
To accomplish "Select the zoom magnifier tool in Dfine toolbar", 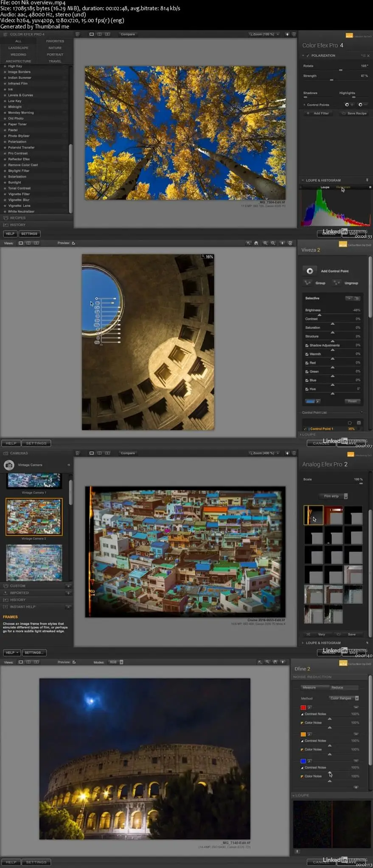I will 267,662.
